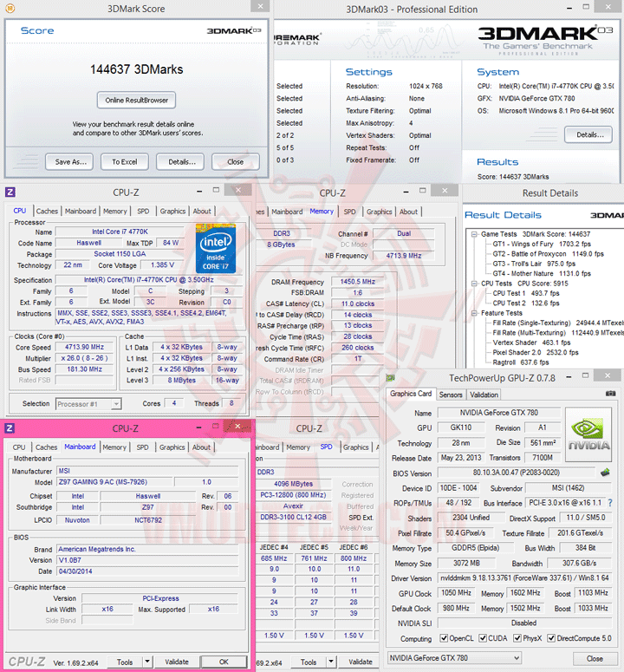The width and height of the screenshot is (624, 672).
Task: Open the NVIDIA GeForce GTX 780 card dropdown
Action: (x=454, y=657)
